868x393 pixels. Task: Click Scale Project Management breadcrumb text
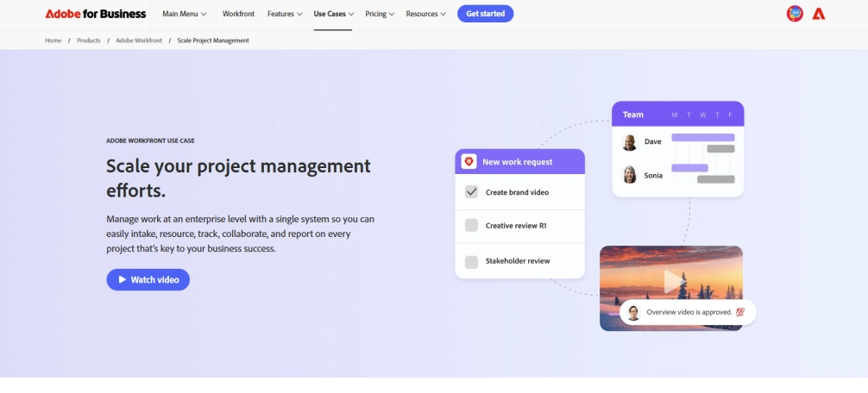coord(213,41)
